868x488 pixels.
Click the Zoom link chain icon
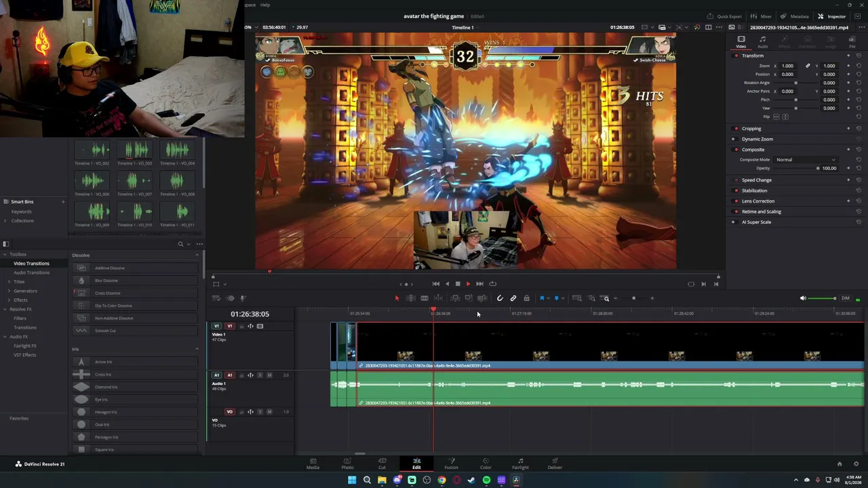pos(807,66)
